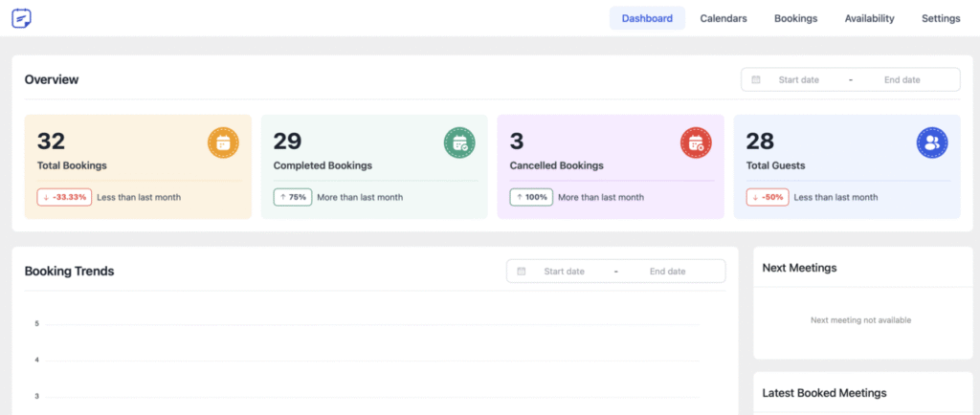Click the Latest Booked Meetings heading

coord(824,393)
